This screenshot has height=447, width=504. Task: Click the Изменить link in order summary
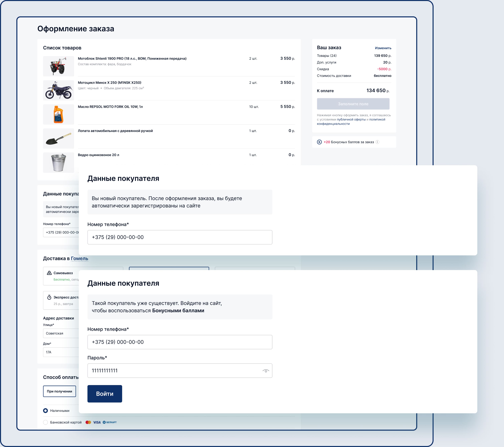[383, 48]
